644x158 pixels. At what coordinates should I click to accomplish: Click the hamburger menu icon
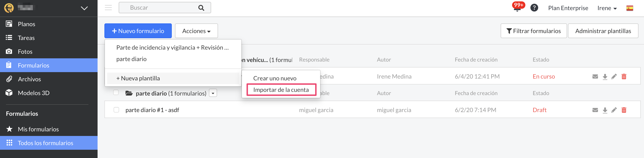108,8
